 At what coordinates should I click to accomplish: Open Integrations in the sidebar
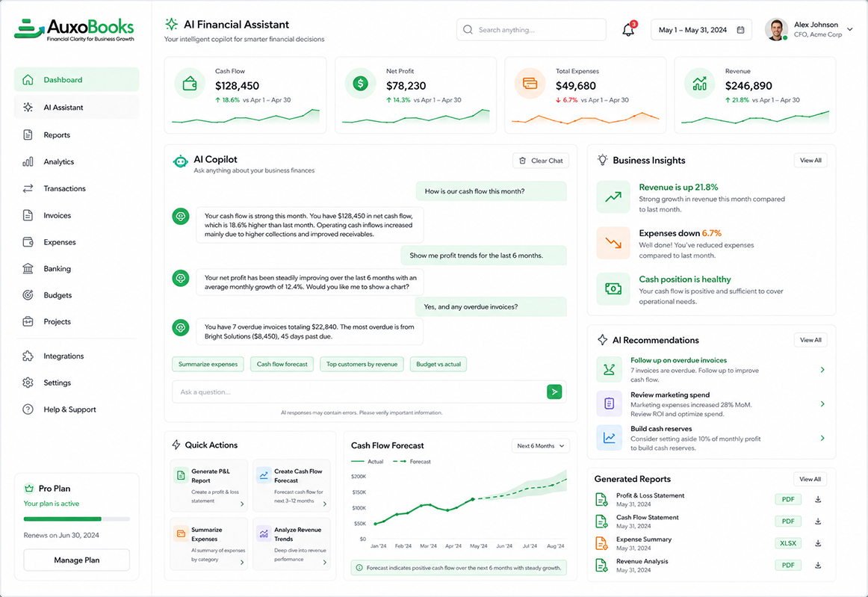click(76, 356)
